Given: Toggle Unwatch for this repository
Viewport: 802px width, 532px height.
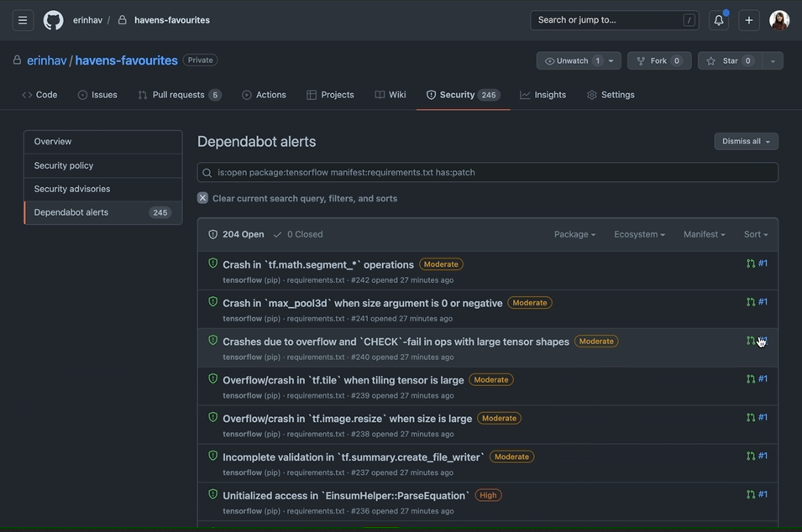Looking at the screenshot, I should tap(572, 60).
